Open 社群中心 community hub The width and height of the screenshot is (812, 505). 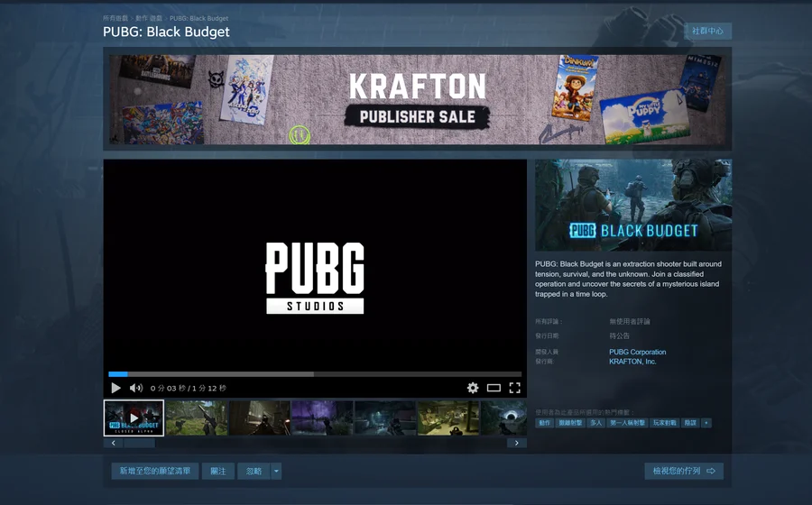pos(707,31)
